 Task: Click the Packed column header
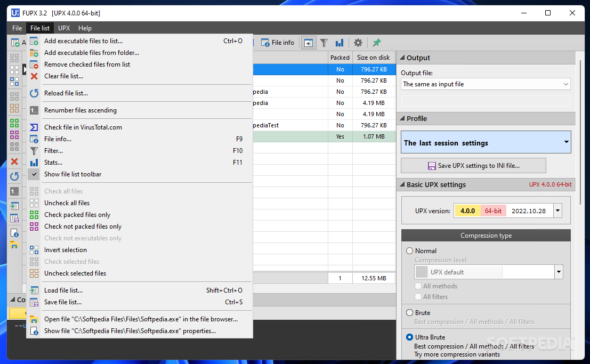[x=340, y=58]
